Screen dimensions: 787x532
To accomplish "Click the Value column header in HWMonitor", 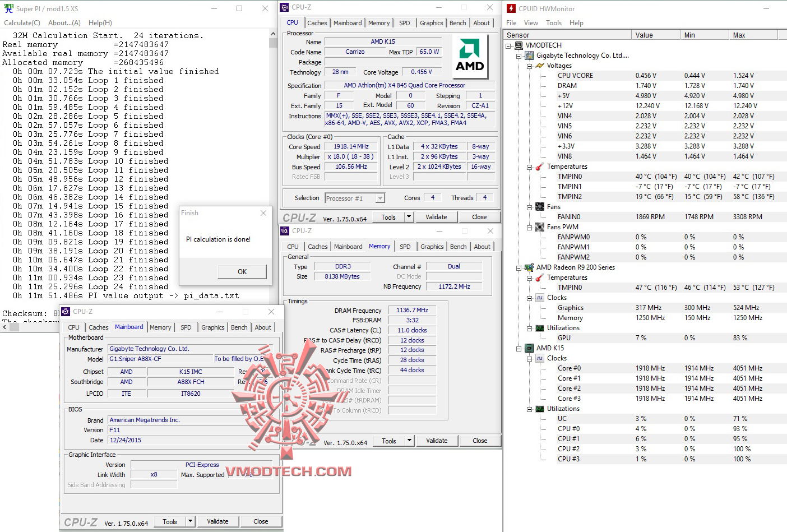I will click(x=655, y=35).
